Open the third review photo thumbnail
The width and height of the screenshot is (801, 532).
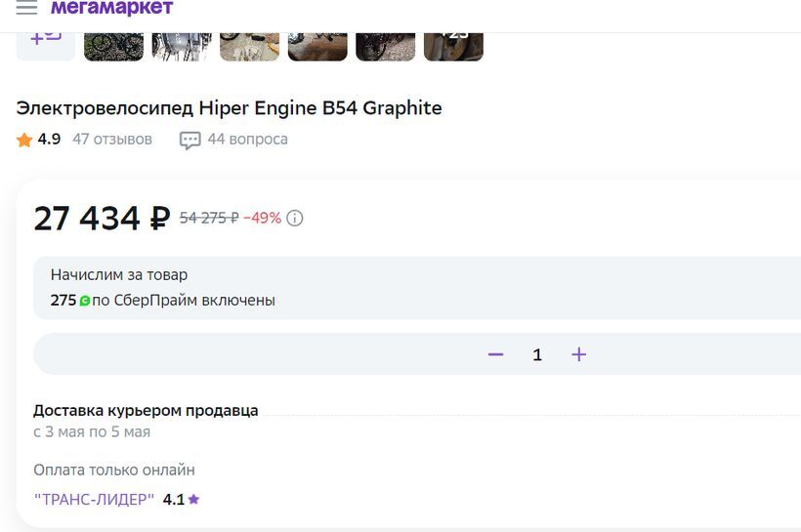coord(250,47)
